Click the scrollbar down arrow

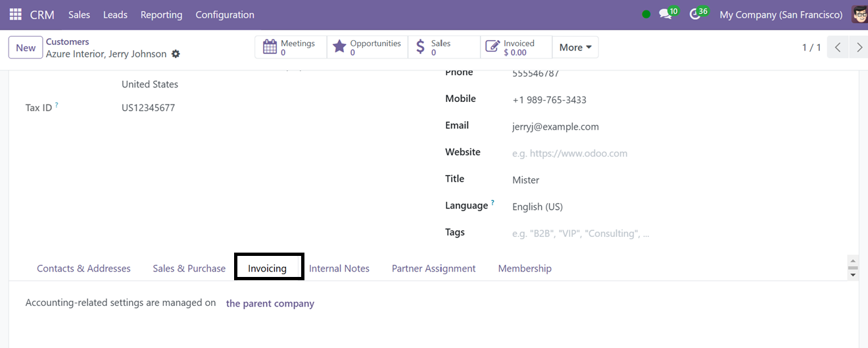pos(853,276)
